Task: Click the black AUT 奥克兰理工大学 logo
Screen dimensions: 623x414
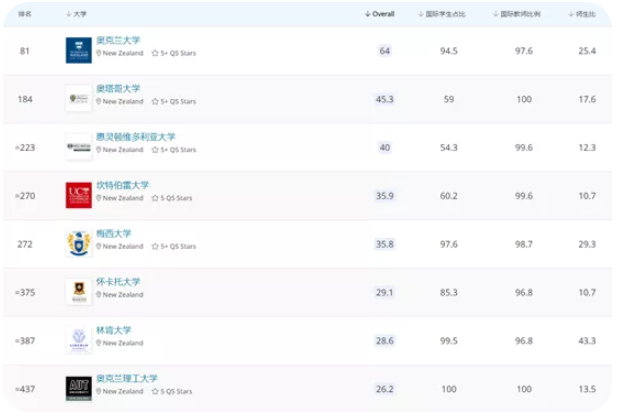Action: coord(79,389)
